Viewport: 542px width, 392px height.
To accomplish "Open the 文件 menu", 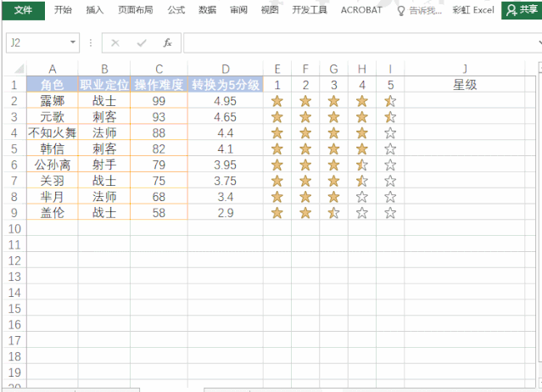I will click(x=23, y=10).
